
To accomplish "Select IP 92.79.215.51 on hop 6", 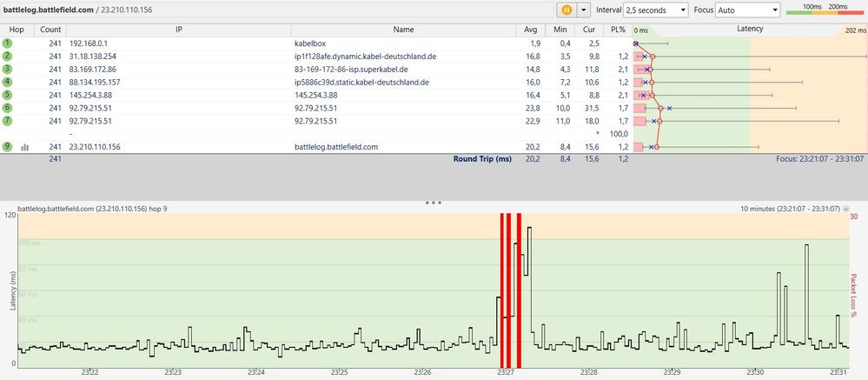I will 90,108.
